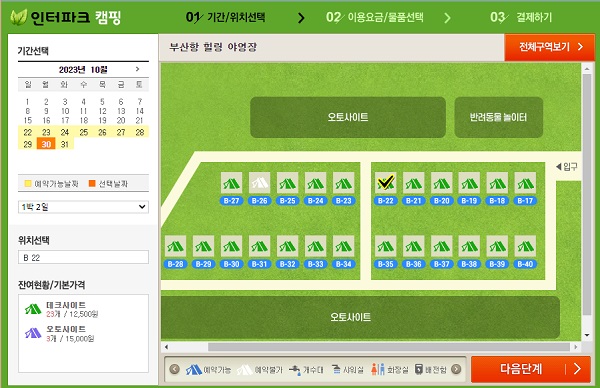Choose tent site B-36
This screenshot has height=388, width=600.
pyautogui.click(x=414, y=246)
